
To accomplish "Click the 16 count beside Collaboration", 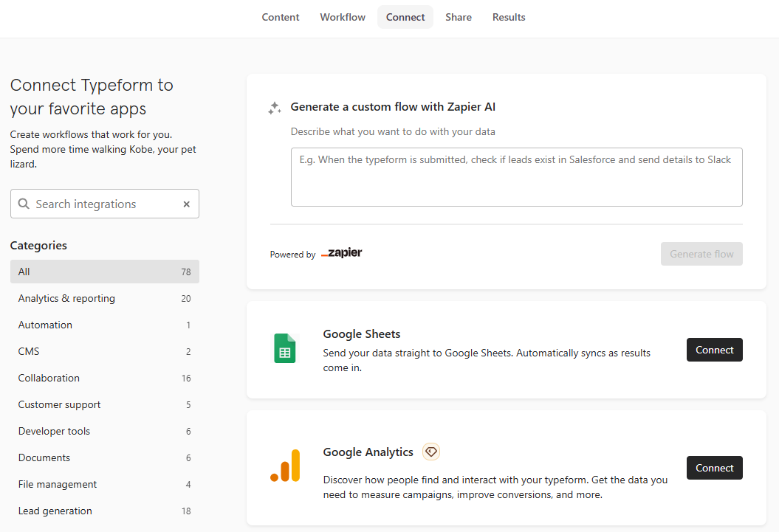I will point(186,379).
